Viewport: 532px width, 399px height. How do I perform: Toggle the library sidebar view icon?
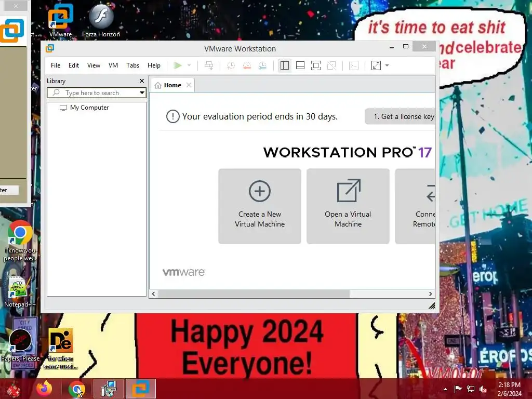pyautogui.click(x=285, y=65)
